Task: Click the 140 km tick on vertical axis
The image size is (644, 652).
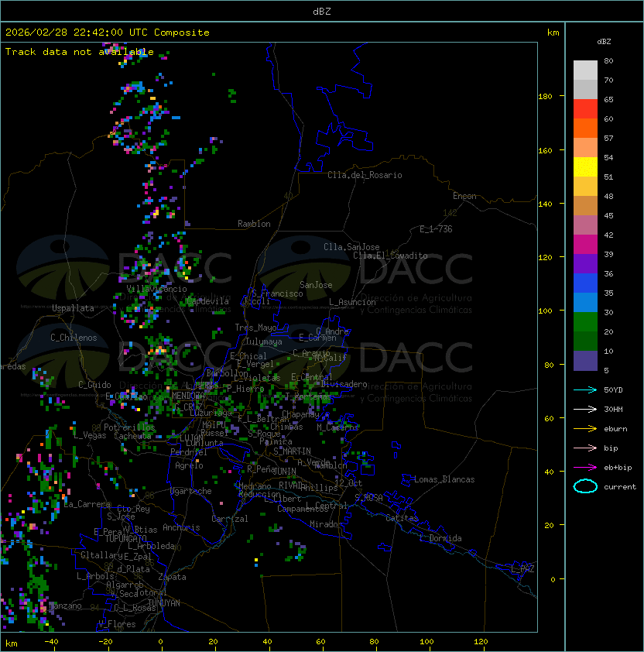Action: 546,204
